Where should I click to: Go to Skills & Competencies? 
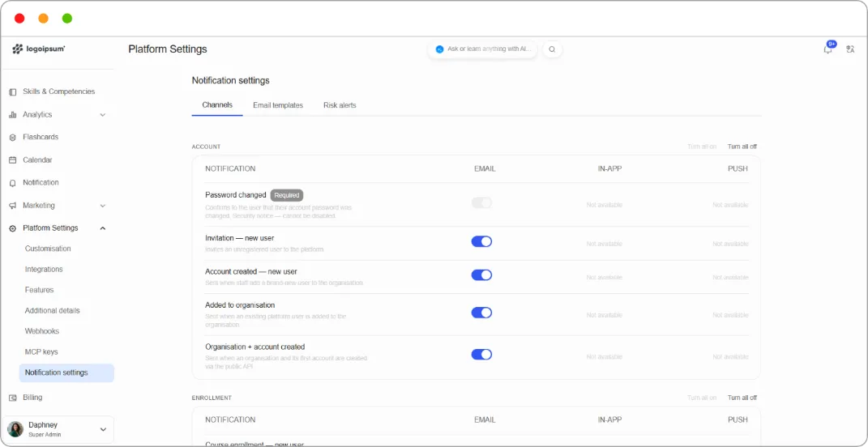click(x=58, y=92)
